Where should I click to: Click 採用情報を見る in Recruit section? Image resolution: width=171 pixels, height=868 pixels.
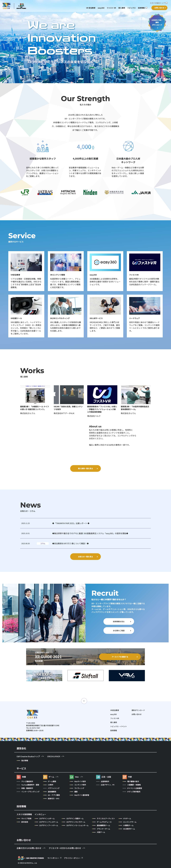[119, 621]
